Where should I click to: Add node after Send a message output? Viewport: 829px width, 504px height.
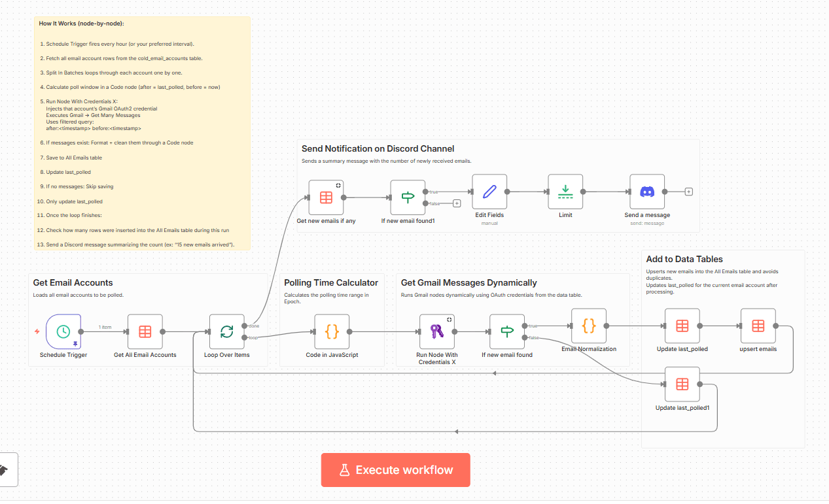(x=688, y=192)
